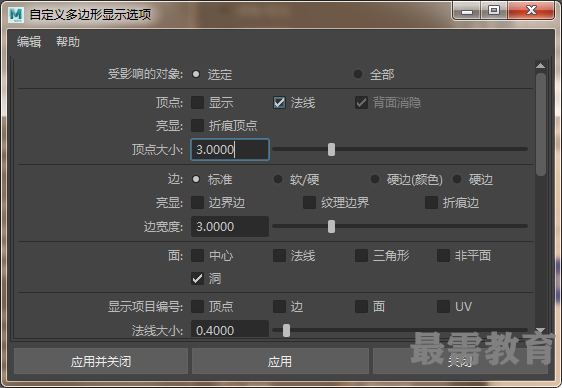This screenshot has height=388, width=562.
Task: Click the scrollbar up arrow
Action: click(x=540, y=66)
